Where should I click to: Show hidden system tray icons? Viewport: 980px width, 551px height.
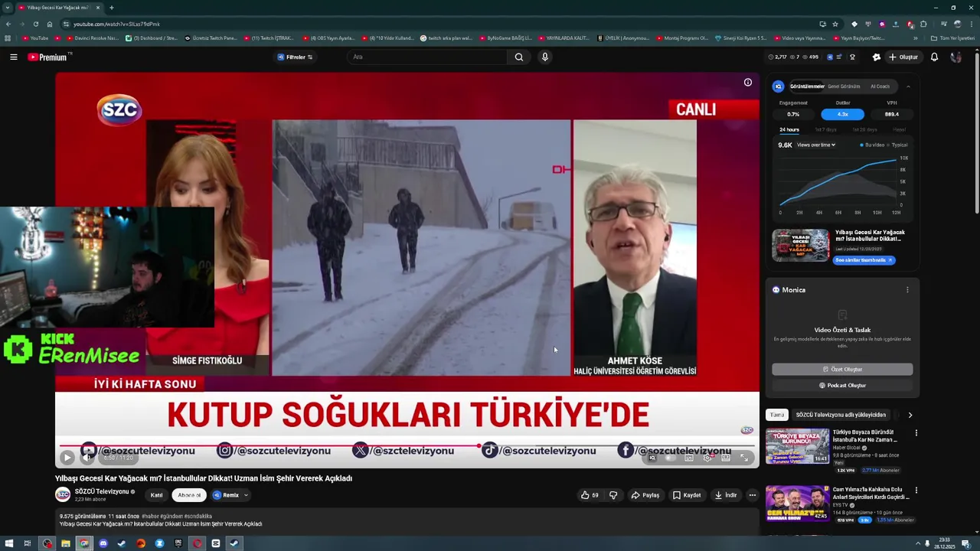918,543
